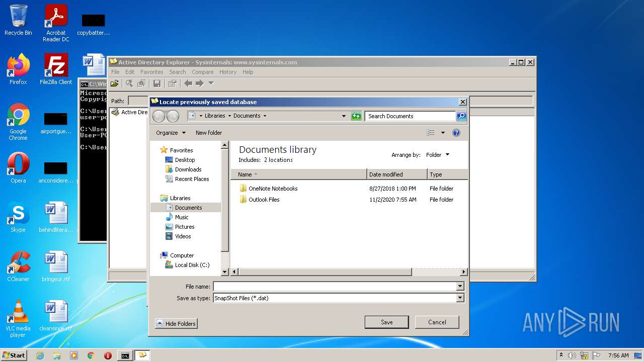
Task: Go back using the dialog's round back button
Action: point(158,116)
